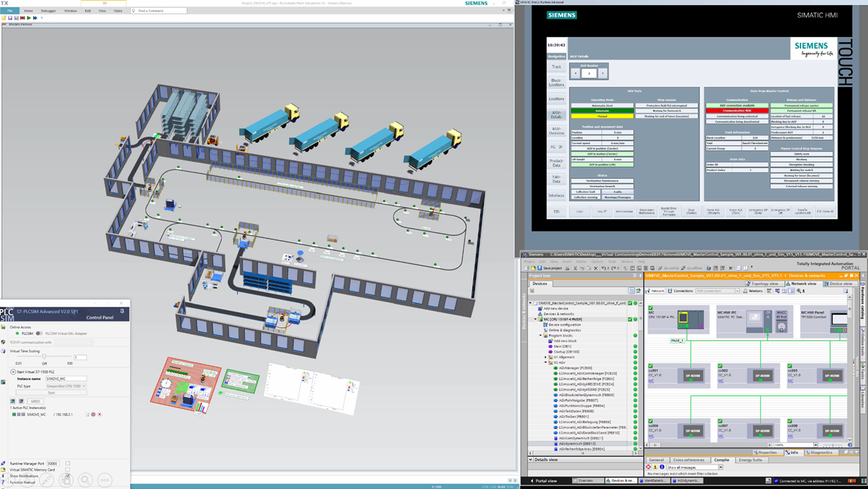Click the pin icon on PLCSIM Control Panel

(x=122, y=311)
